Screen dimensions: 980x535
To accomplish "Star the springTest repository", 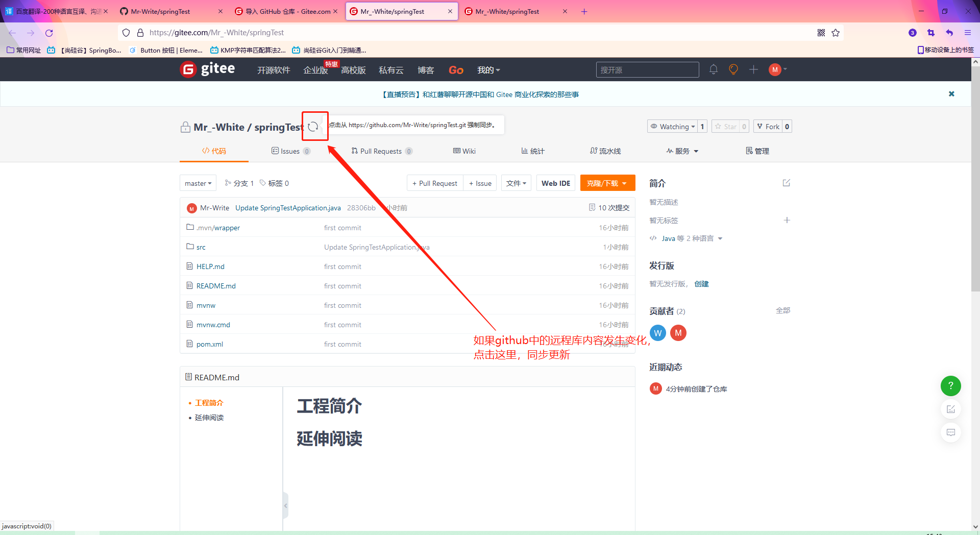I will (725, 127).
